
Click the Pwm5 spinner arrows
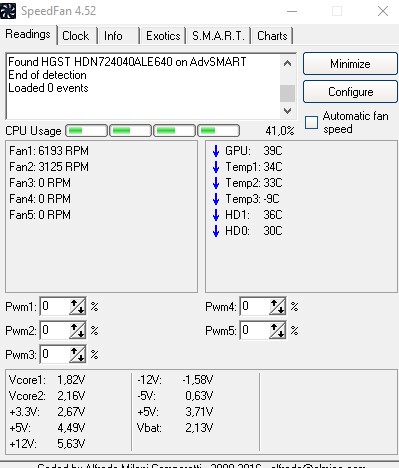click(277, 330)
